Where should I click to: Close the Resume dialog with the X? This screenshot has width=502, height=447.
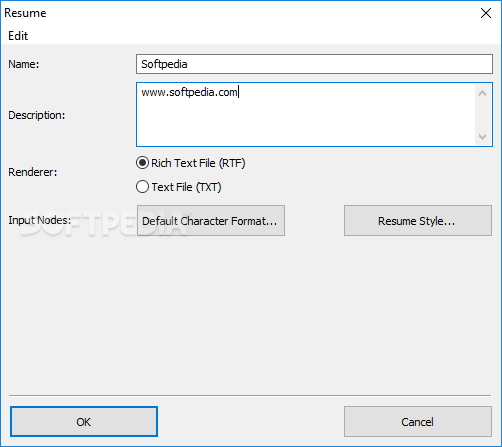tap(486, 13)
